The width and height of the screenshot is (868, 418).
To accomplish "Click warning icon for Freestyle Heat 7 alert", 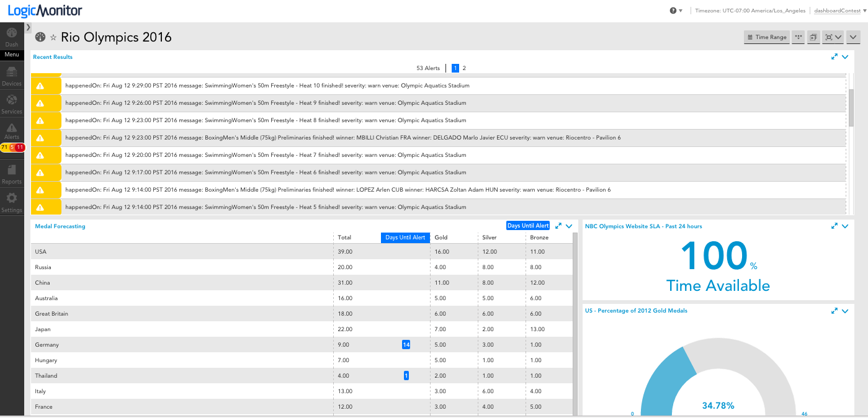I will pos(40,155).
